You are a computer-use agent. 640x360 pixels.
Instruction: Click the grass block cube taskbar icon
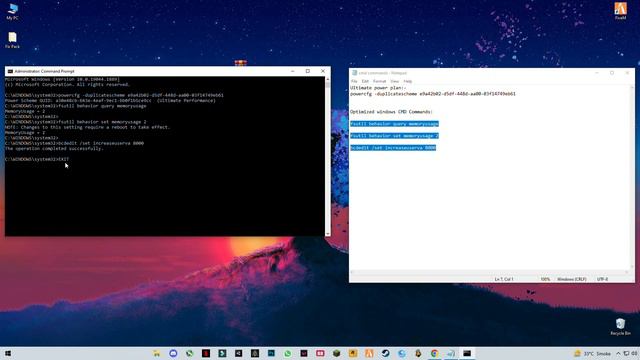click(336, 353)
